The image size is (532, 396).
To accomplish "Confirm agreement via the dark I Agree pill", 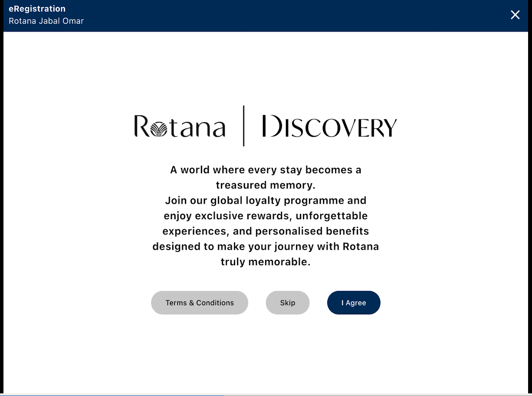I will tap(354, 303).
